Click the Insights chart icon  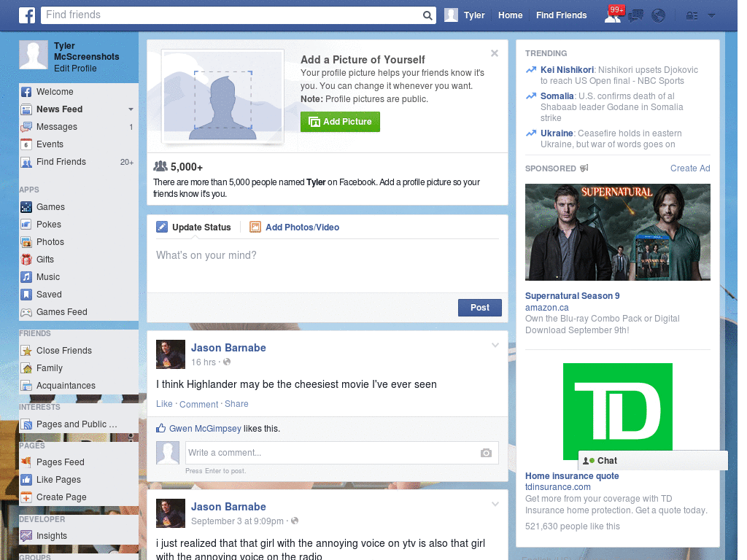[26, 536]
